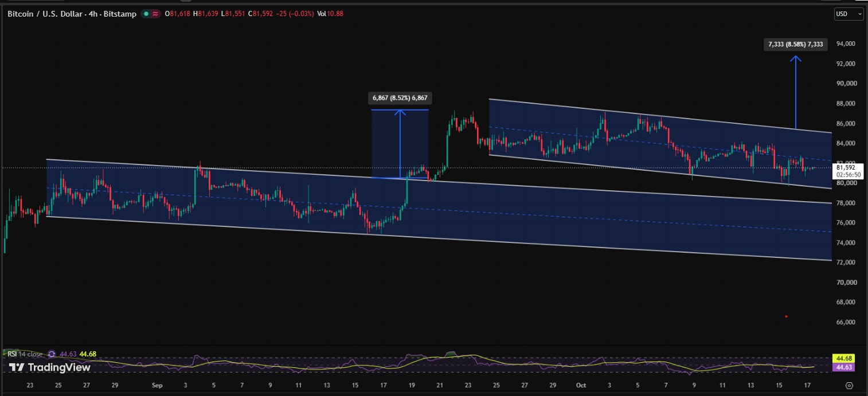The width and height of the screenshot is (868, 396).
Task: Click the Oct label on time axis
Action: [581, 386]
